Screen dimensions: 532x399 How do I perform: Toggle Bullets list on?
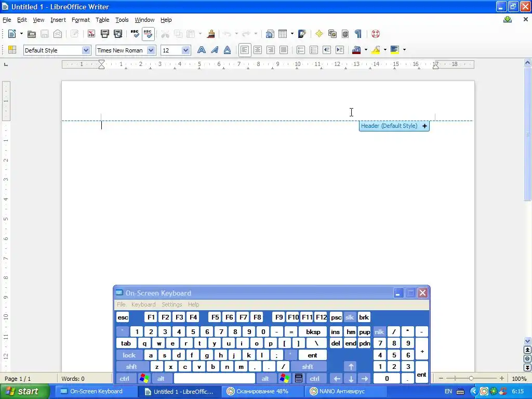coord(314,50)
